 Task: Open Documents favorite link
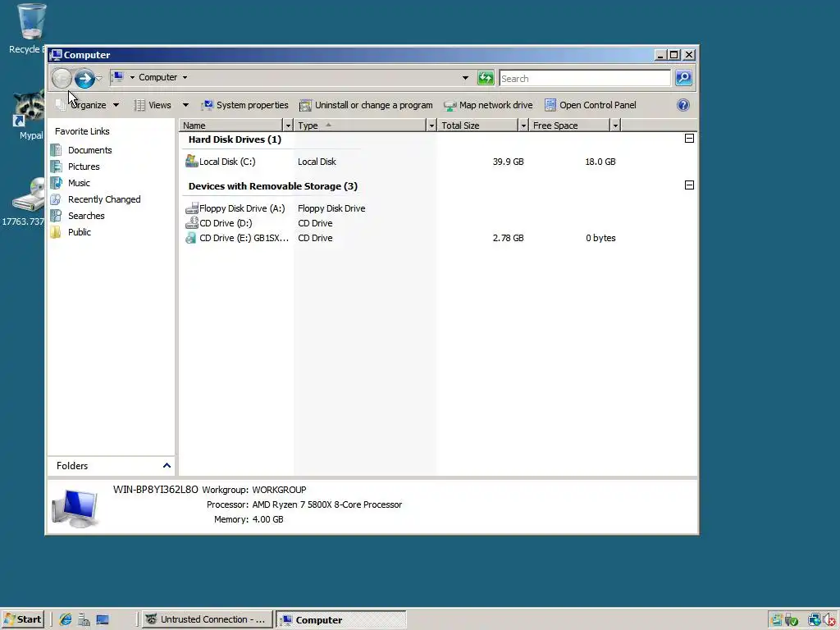pyautogui.click(x=89, y=150)
